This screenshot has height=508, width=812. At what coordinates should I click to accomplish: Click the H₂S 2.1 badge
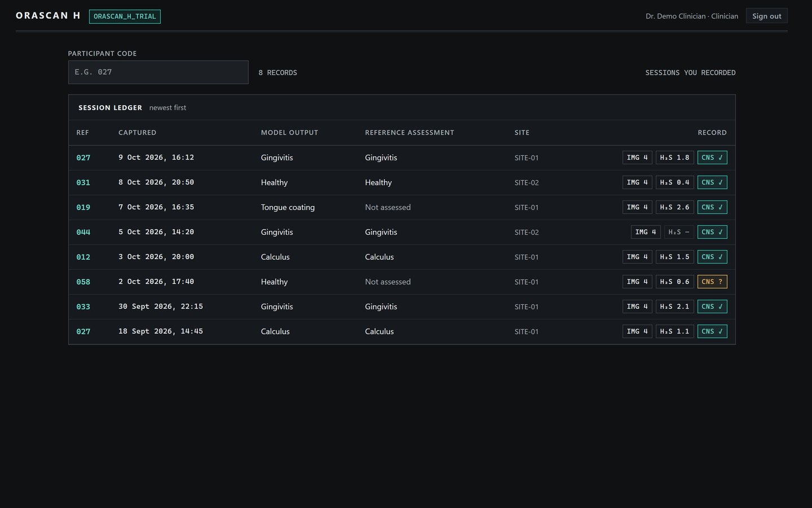674,306
